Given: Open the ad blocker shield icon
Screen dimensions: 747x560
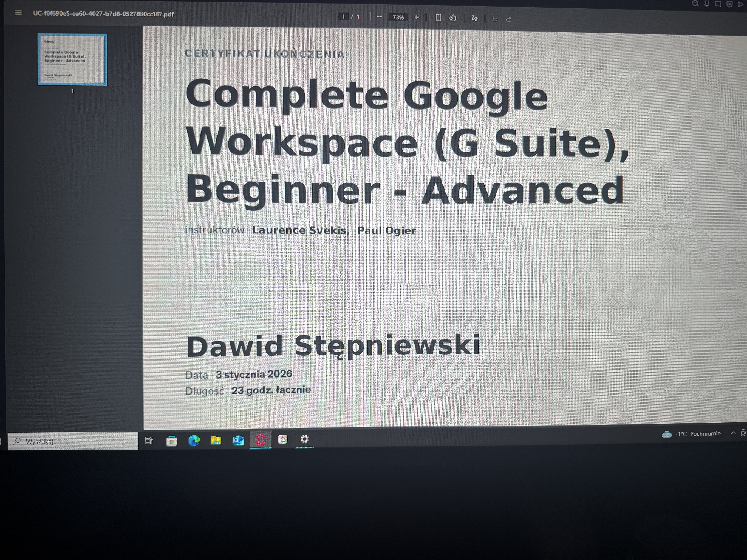Looking at the screenshot, I should (x=729, y=4).
